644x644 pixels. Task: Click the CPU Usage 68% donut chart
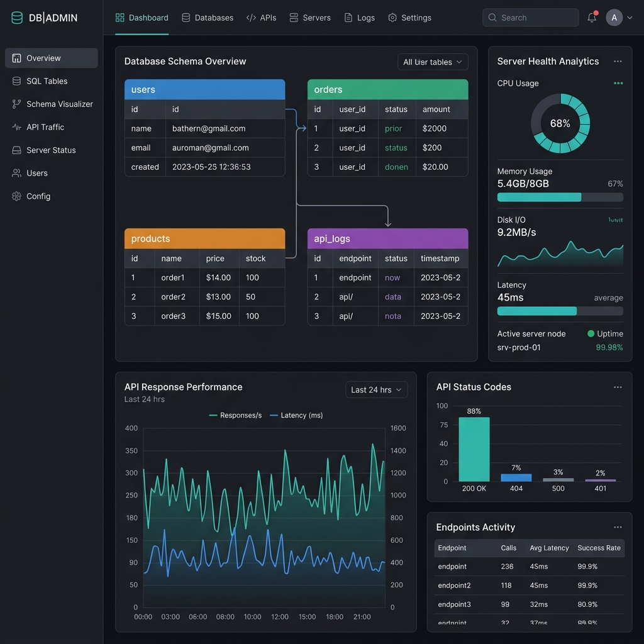click(560, 123)
